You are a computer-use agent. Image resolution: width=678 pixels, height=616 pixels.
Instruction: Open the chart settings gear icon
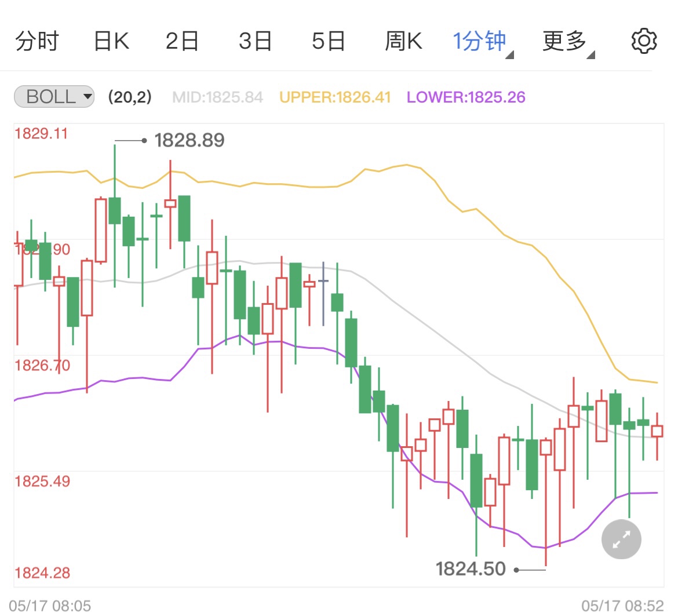644,41
